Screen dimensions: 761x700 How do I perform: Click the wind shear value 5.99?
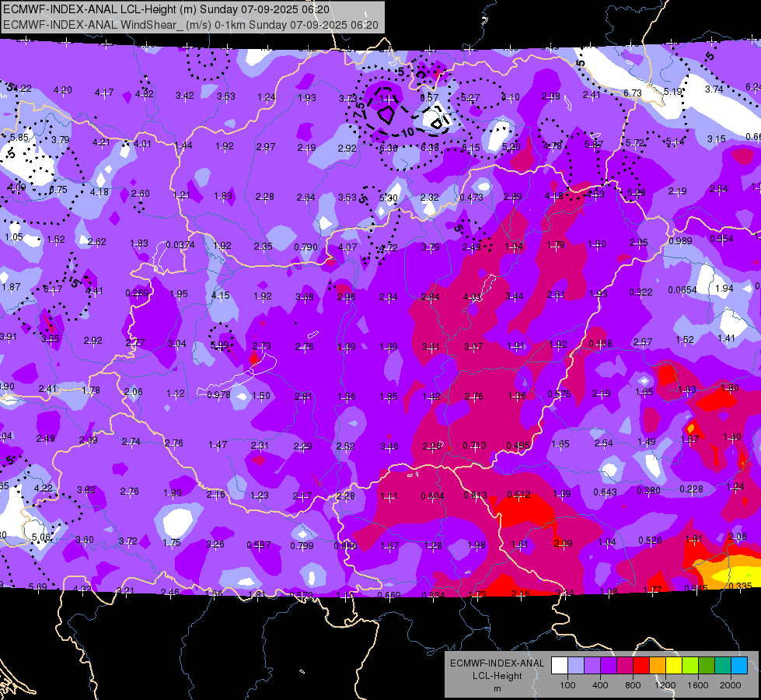click(219, 345)
